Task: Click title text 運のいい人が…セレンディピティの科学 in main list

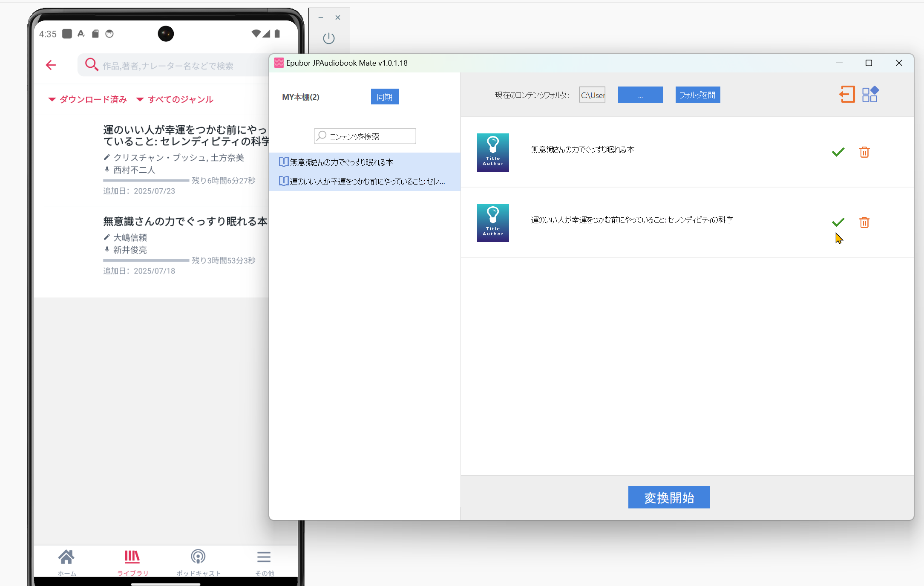Action: point(632,220)
